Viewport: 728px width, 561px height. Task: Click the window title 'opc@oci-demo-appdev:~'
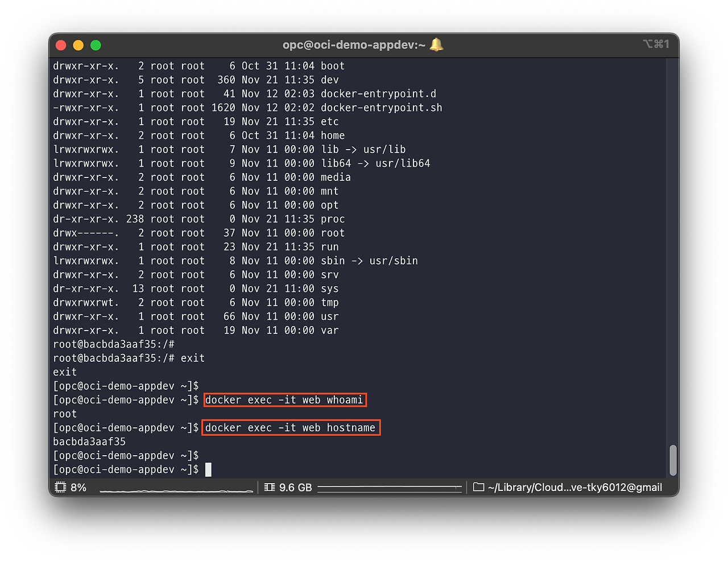pyautogui.click(x=354, y=45)
